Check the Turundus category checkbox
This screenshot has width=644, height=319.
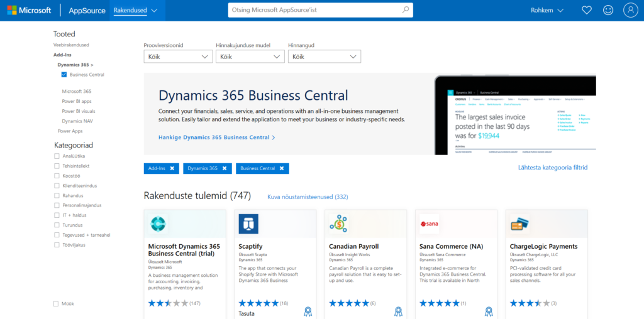[x=57, y=225]
